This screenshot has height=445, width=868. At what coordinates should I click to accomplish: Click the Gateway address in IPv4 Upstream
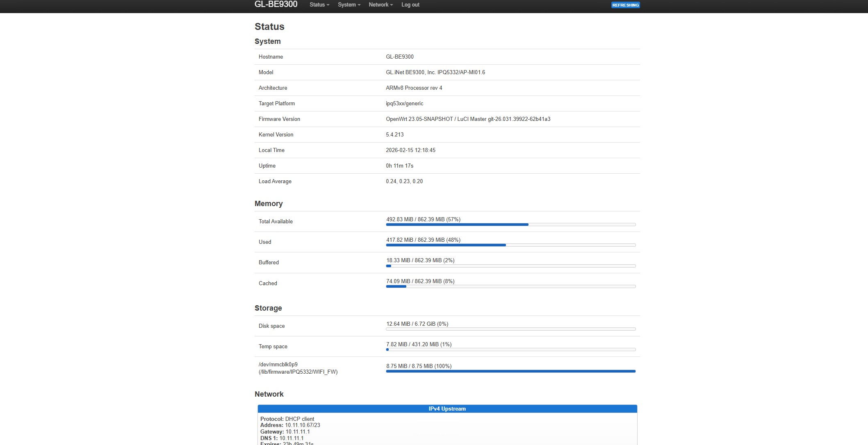click(297, 432)
